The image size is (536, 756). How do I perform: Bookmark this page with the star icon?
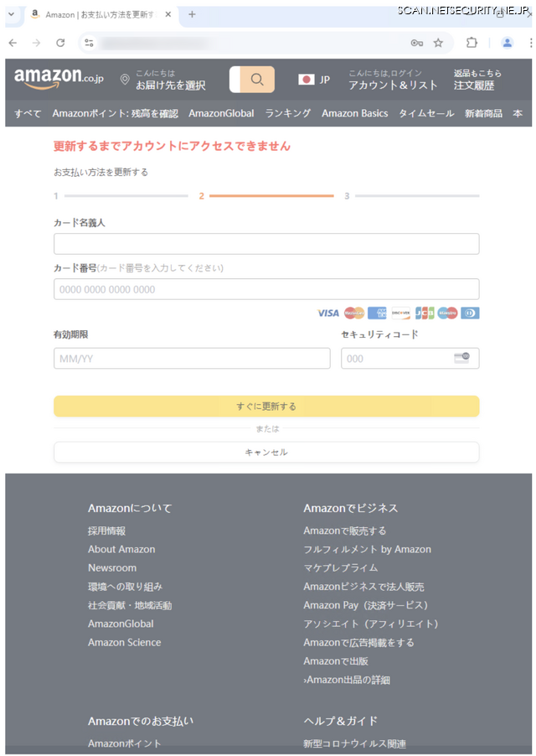(x=438, y=43)
